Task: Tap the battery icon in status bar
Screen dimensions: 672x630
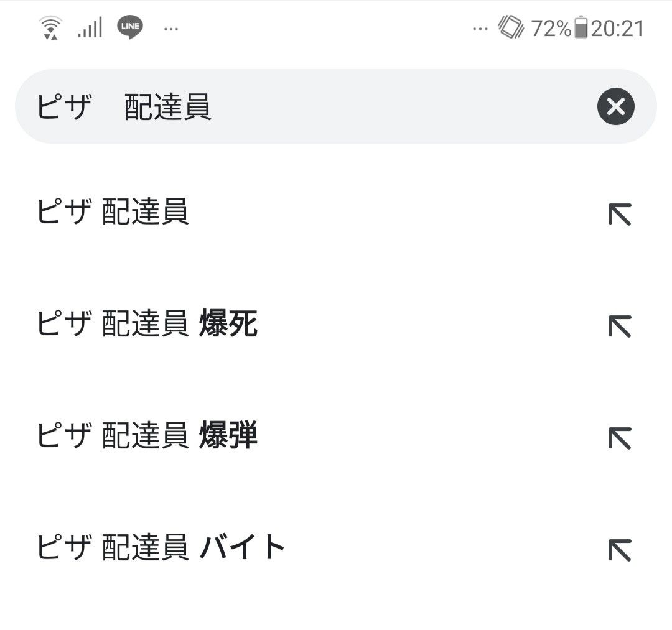Action: (x=581, y=27)
